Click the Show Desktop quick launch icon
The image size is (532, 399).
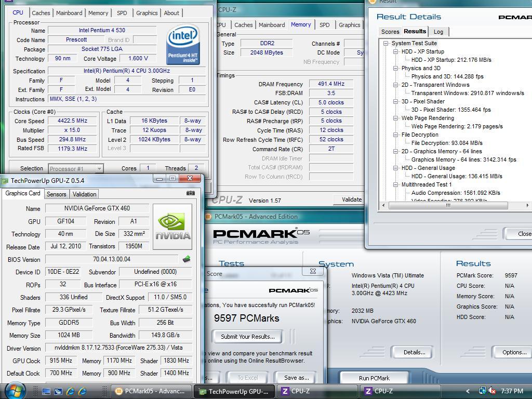[x=46, y=391]
